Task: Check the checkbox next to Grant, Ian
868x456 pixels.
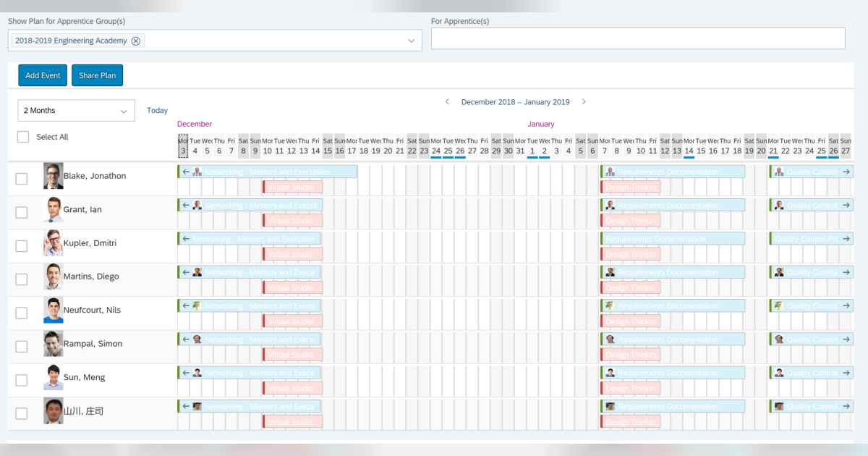Action: 21,212
